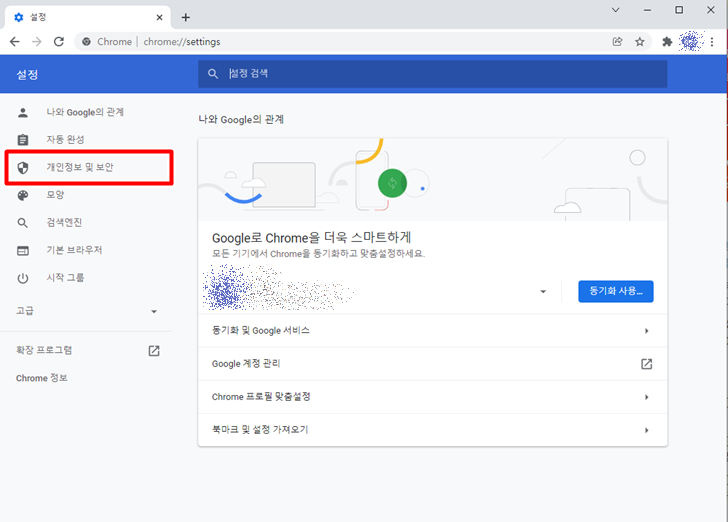
Task: Click the gear icon on the 설정 tab
Action: coord(19,17)
